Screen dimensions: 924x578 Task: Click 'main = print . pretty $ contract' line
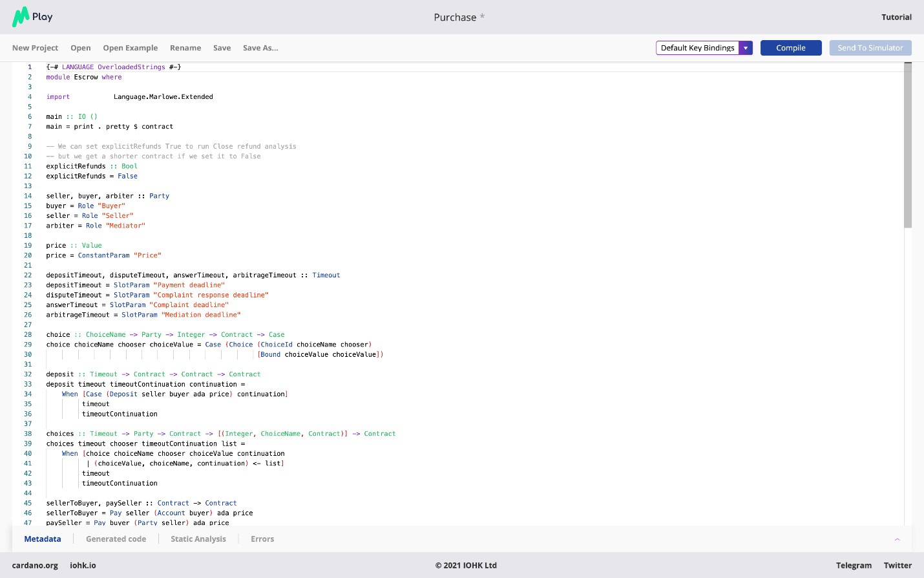pos(110,127)
